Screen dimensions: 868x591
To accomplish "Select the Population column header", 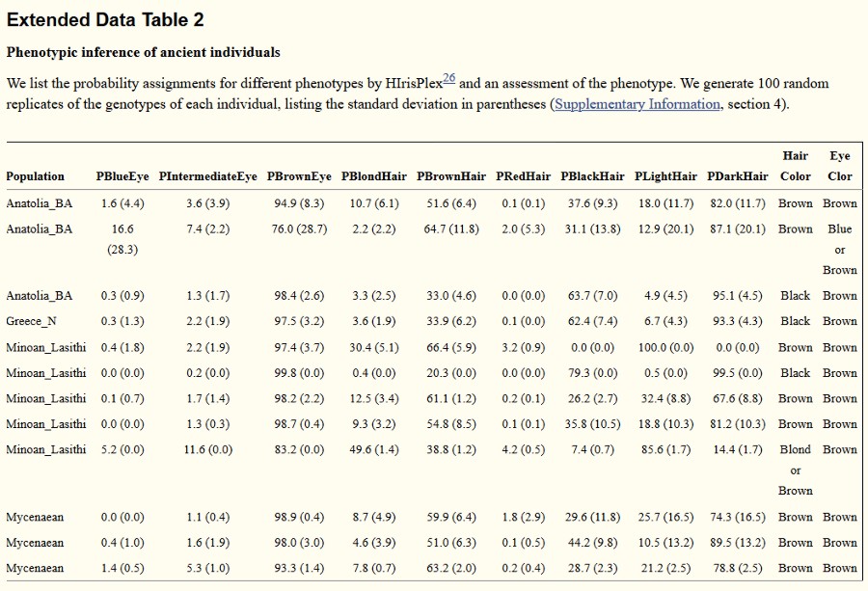I will tap(35, 176).
